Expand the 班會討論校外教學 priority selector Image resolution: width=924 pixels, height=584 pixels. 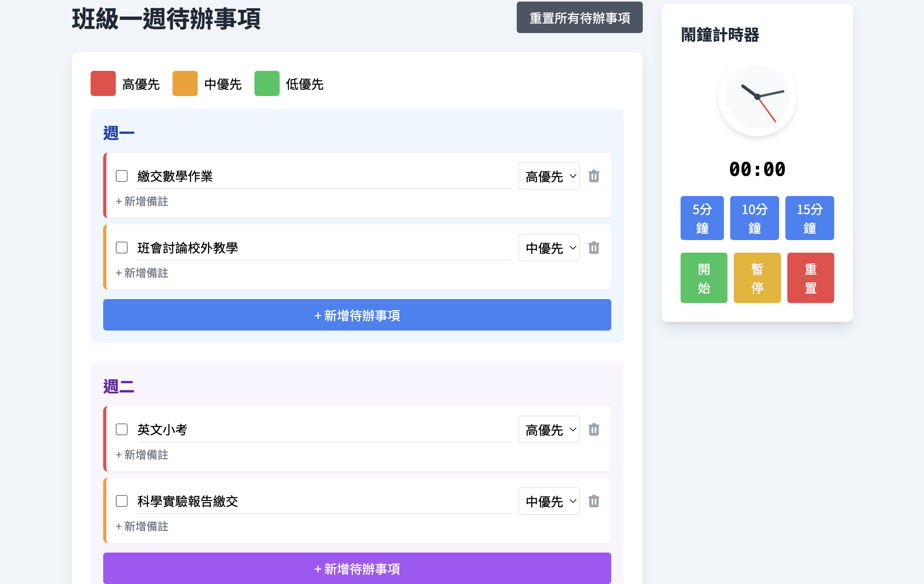tap(549, 248)
